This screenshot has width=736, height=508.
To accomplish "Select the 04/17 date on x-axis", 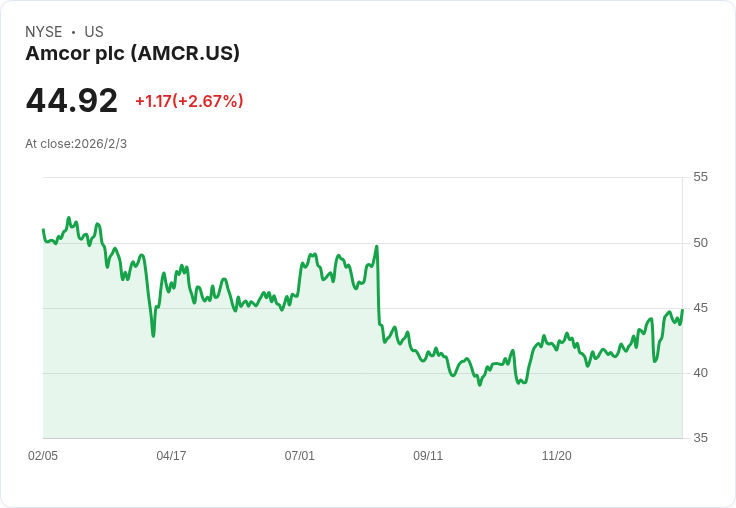I will (x=171, y=456).
